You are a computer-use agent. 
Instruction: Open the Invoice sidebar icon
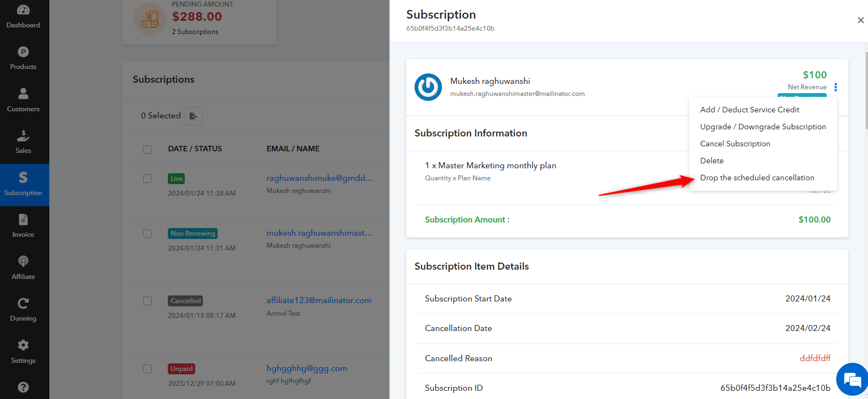[23, 219]
